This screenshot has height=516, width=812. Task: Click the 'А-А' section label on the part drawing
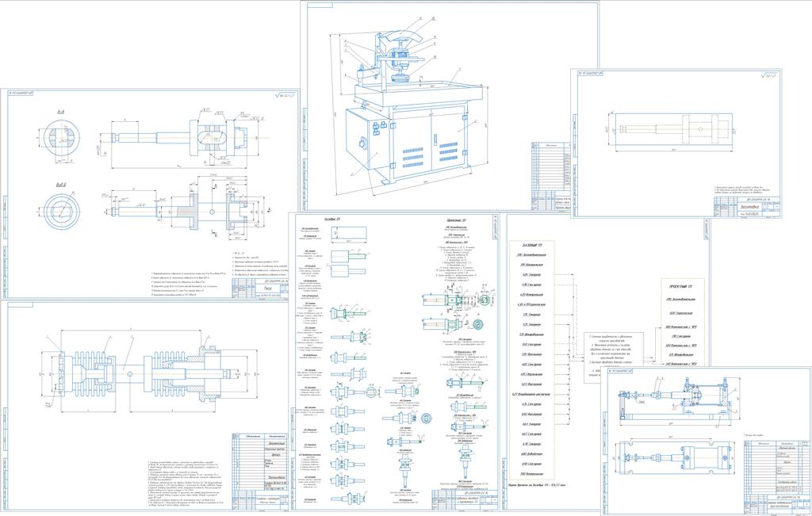tap(60, 111)
